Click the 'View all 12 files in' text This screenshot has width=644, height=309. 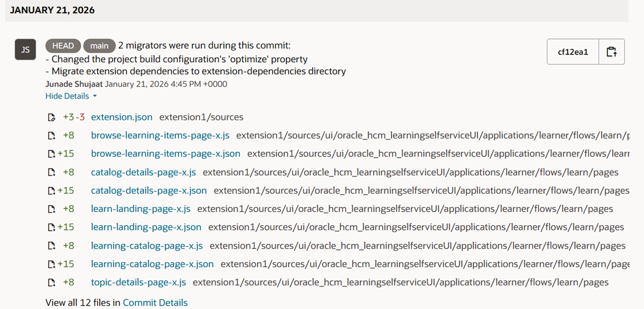coord(83,303)
